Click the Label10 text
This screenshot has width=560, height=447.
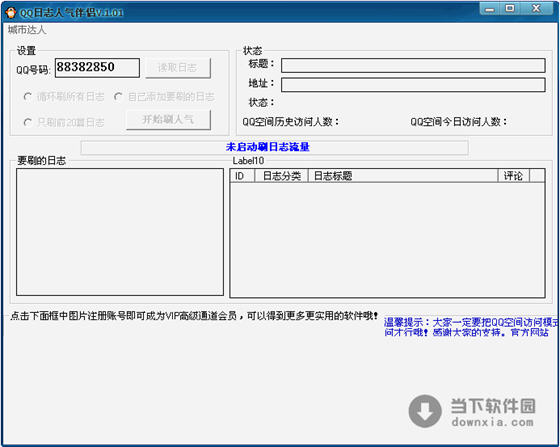[248, 161]
